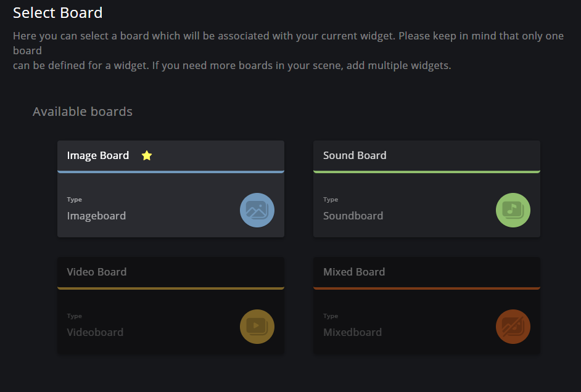The width and height of the screenshot is (581, 392).
Task: Click the Image Board header title
Action: (x=97, y=155)
